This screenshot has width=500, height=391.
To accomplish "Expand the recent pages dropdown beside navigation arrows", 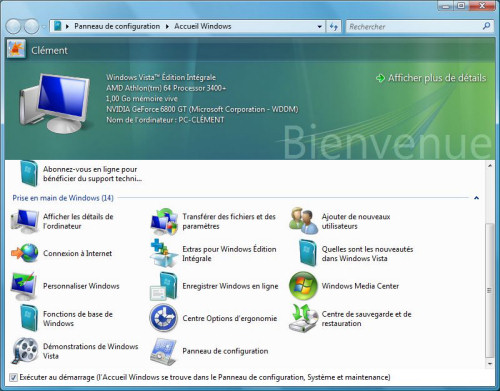I will (44, 27).
